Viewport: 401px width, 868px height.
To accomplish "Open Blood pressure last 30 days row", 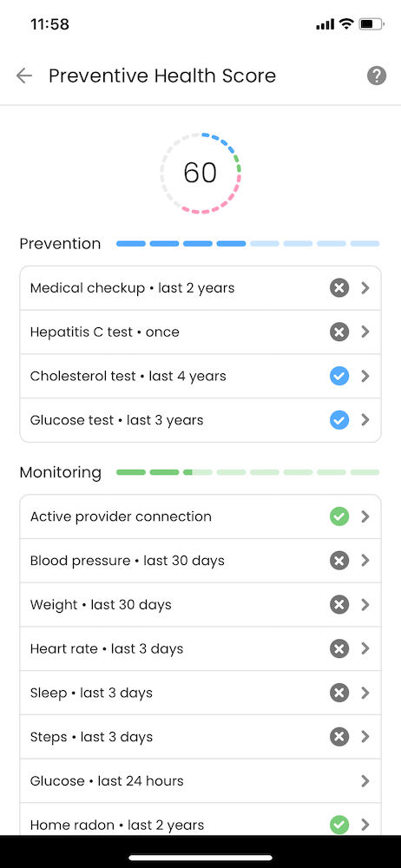I will click(x=200, y=561).
